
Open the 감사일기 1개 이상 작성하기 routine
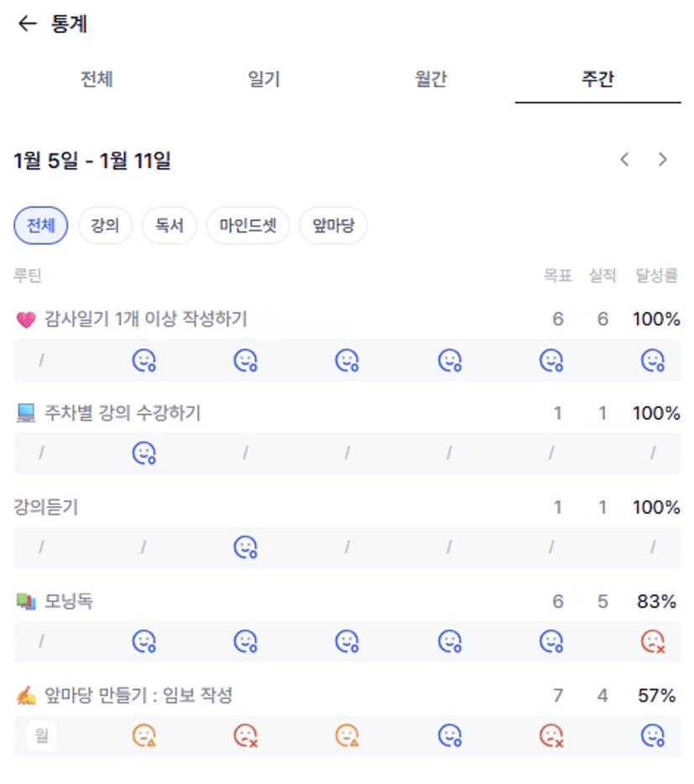(145, 320)
